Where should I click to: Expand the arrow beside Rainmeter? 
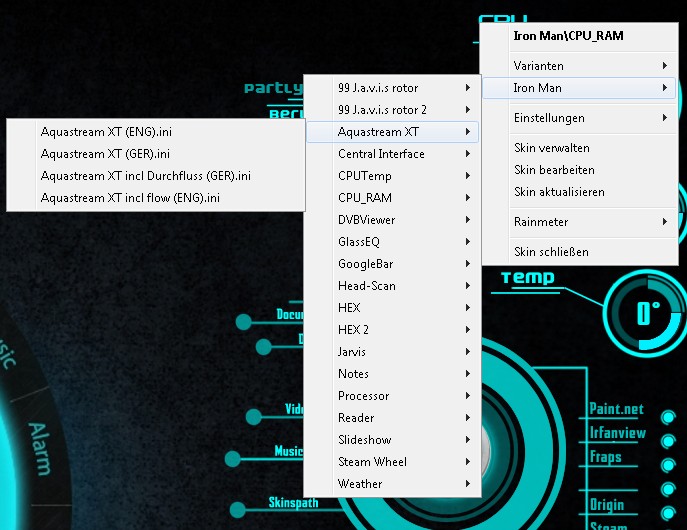pos(665,222)
